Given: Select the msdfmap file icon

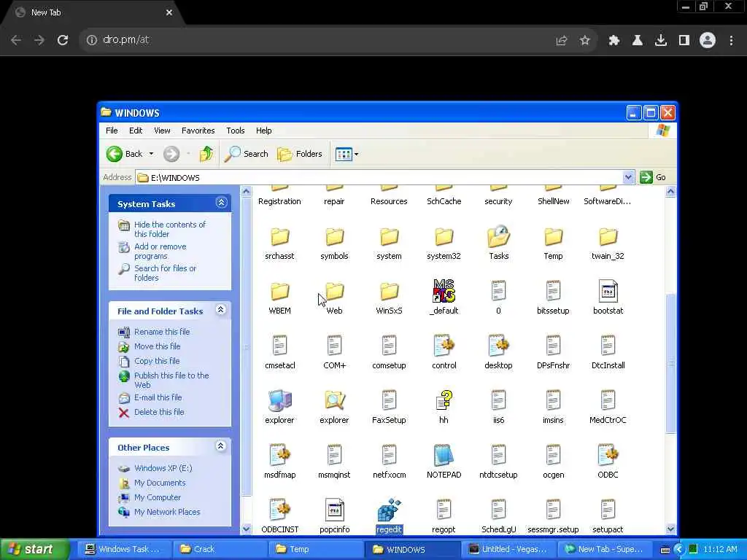Looking at the screenshot, I should (x=279, y=456).
